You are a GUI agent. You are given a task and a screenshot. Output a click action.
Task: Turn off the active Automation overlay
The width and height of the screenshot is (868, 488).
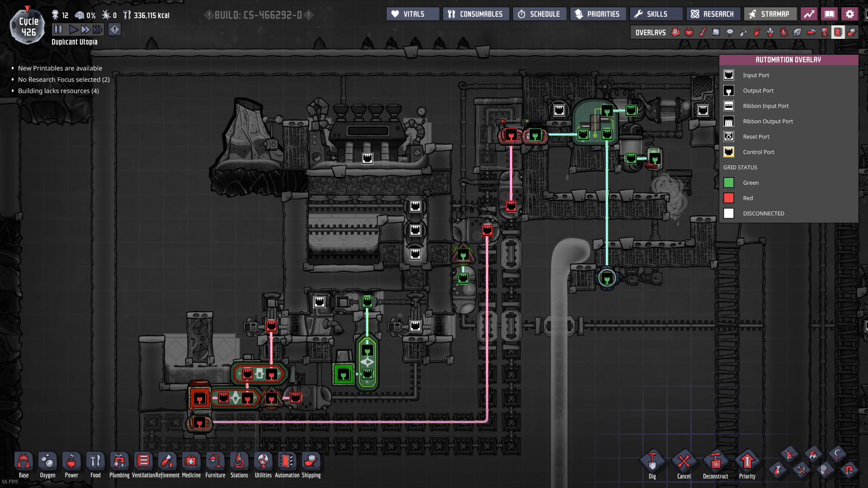coord(838,32)
